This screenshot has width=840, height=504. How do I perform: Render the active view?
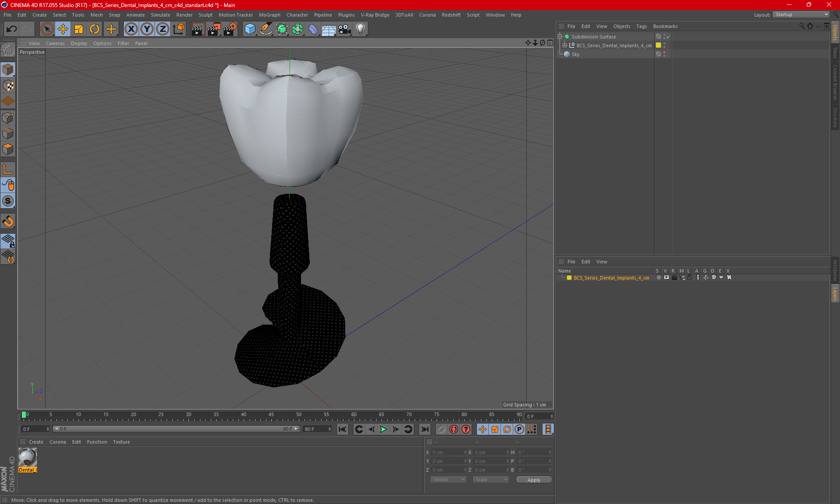pyautogui.click(x=198, y=29)
